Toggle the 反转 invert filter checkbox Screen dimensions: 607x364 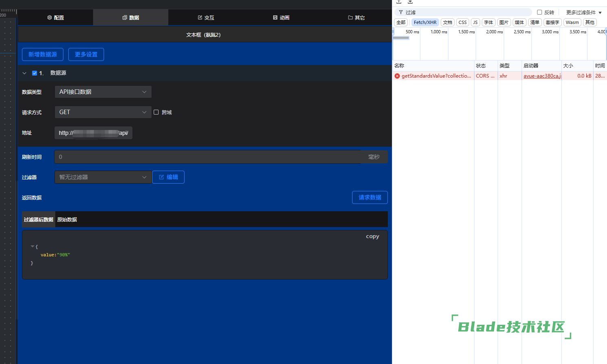pos(540,12)
